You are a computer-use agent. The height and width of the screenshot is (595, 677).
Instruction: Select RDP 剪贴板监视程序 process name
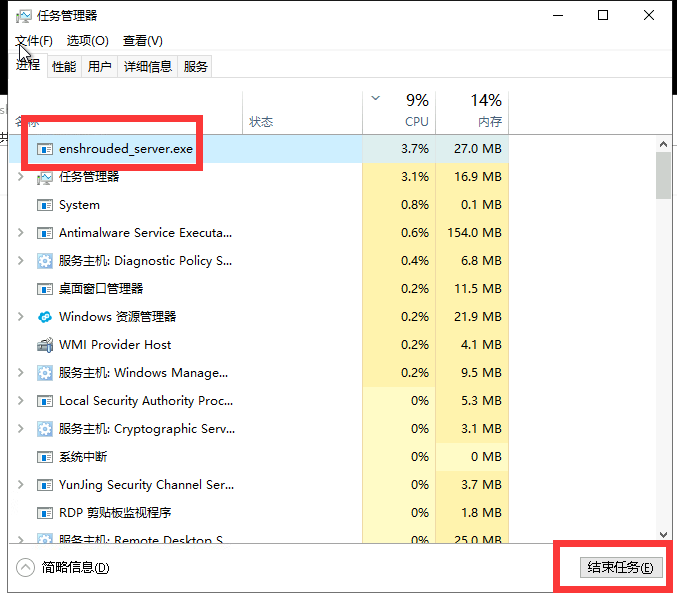[x=115, y=513]
